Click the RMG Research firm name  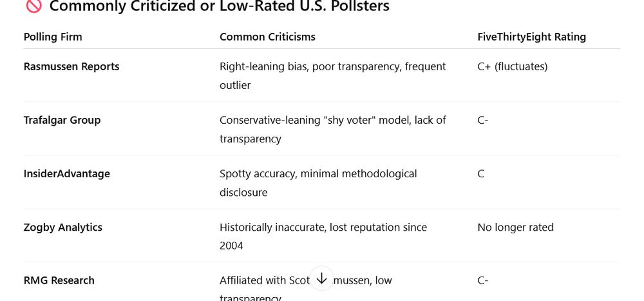59,280
